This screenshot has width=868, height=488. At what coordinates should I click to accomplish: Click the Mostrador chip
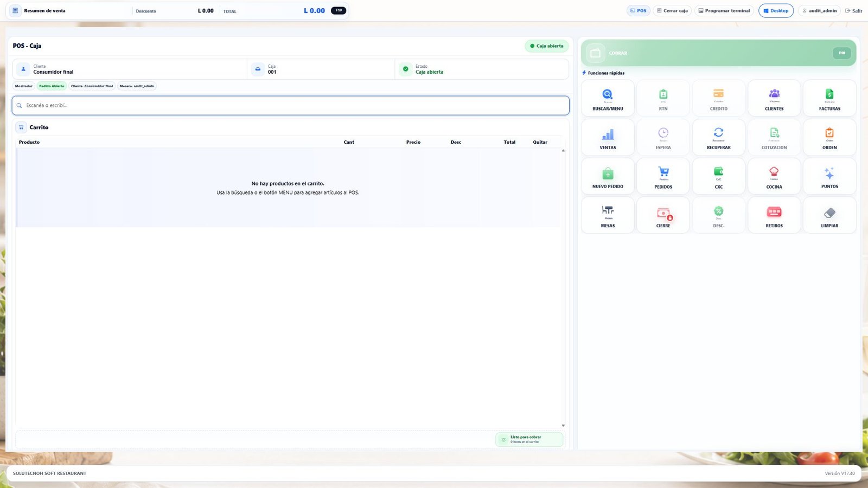click(24, 86)
